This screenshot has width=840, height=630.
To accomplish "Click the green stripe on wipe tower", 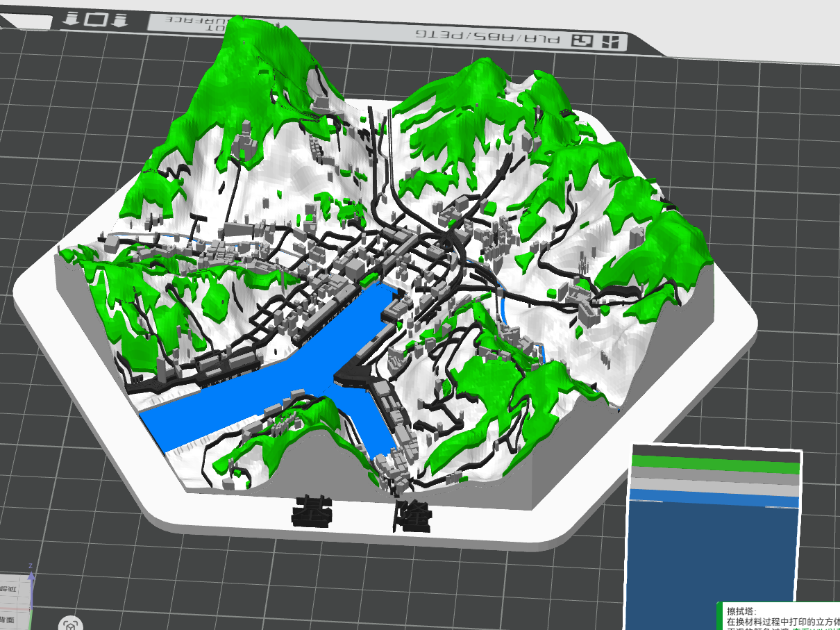I will coord(716,464).
